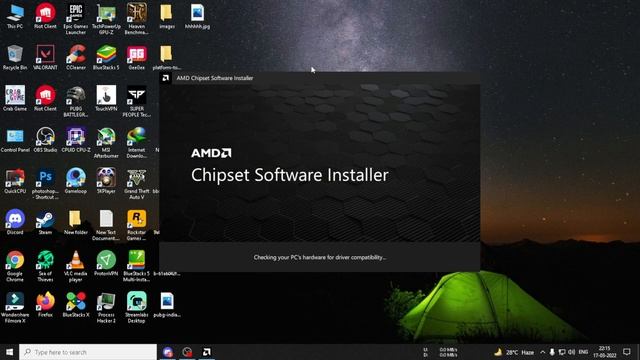Select BlueStacks 5 Multi-Instance icon
This screenshot has width=640, height=360.
coord(136,266)
